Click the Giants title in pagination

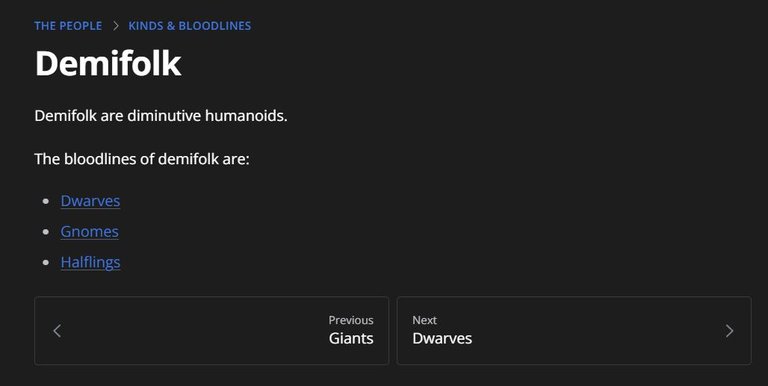tap(351, 338)
